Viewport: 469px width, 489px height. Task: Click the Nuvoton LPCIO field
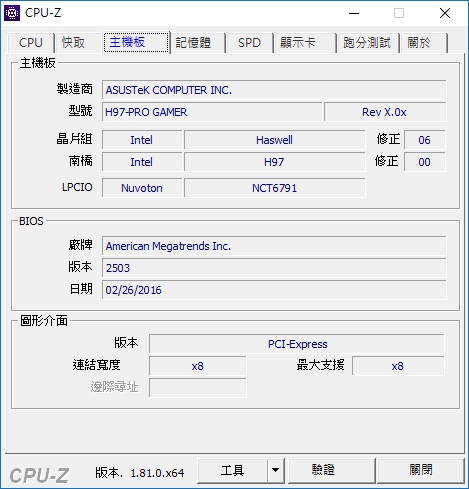(142, 188)
